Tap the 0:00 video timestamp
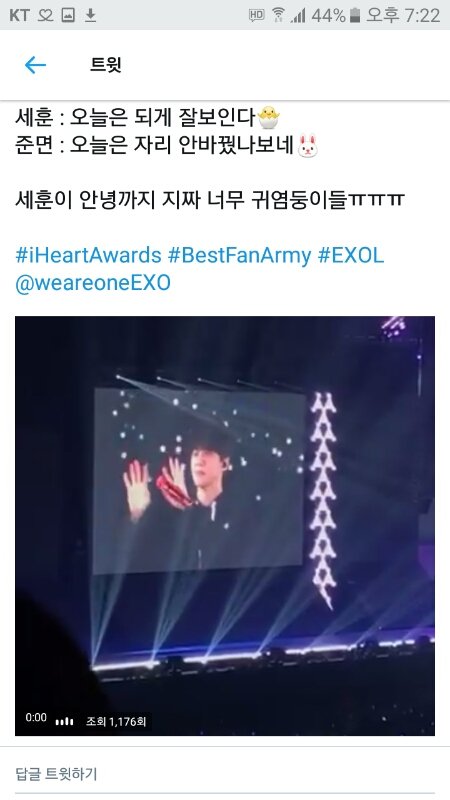Viewport: 450px width, 800px height. (36, 717)
